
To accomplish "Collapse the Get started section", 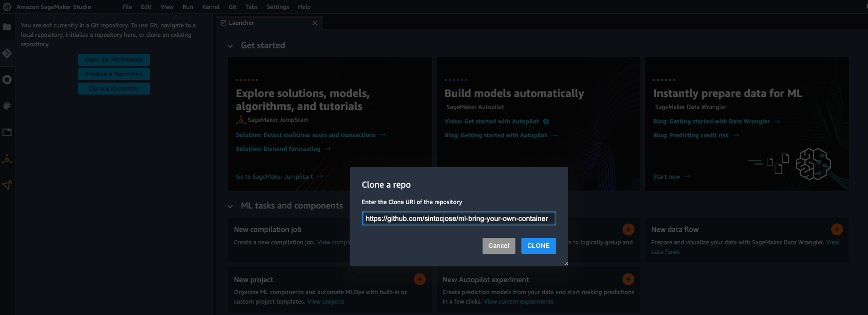I will click(230, 46).
